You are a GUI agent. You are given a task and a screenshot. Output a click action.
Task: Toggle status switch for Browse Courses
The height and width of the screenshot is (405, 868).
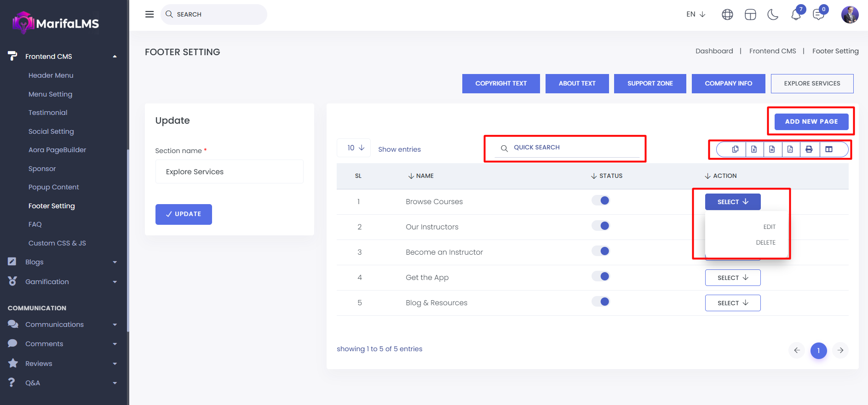pyautogui.click(x=601, y=200)
